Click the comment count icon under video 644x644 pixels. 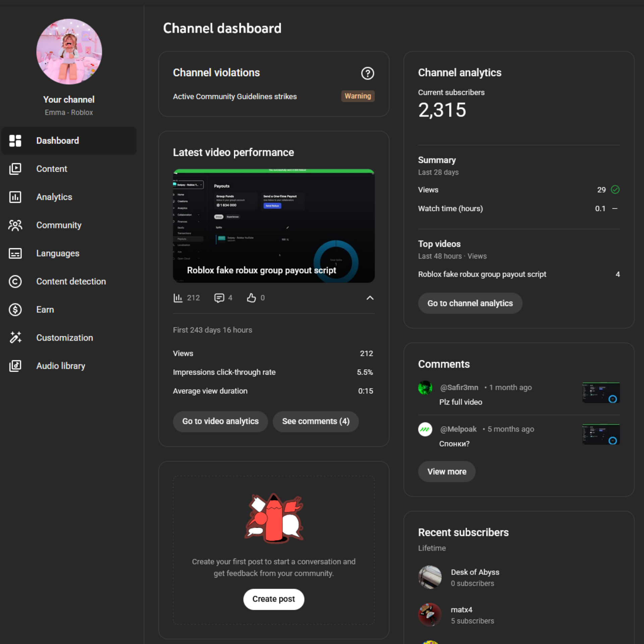pos(219,298)
